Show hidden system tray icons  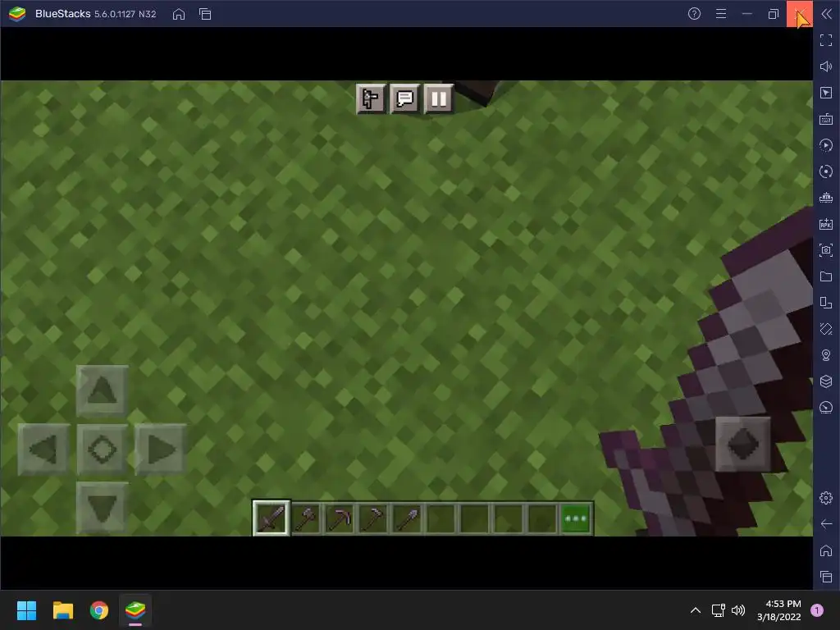tap(696, 610)
